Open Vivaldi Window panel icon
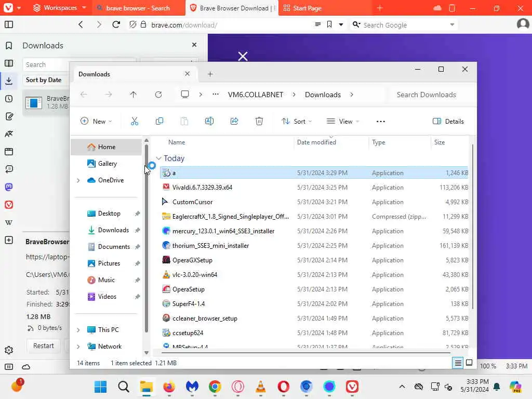The width and height of the screenshot is (532, 399). 9,152
